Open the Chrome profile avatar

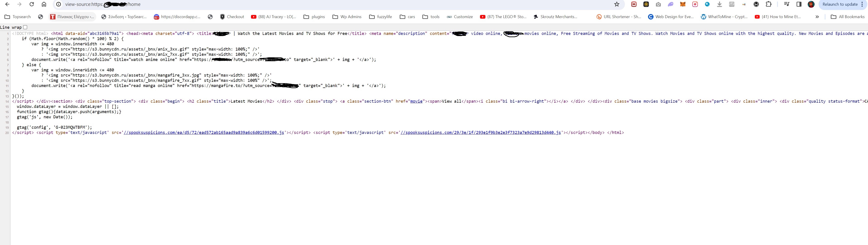811,4
